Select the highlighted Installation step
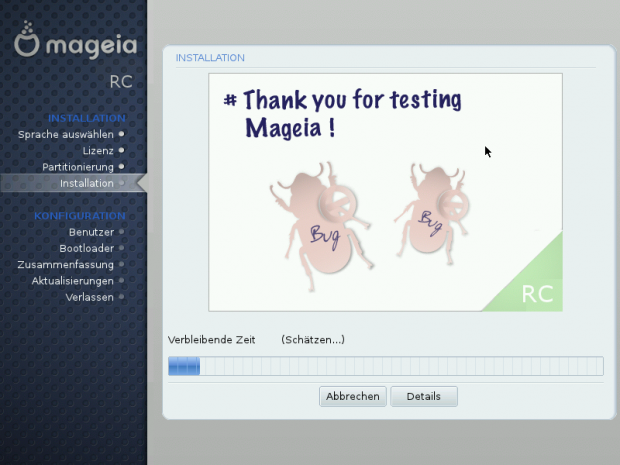The image size is (620, 465). (x=86, y=183)
